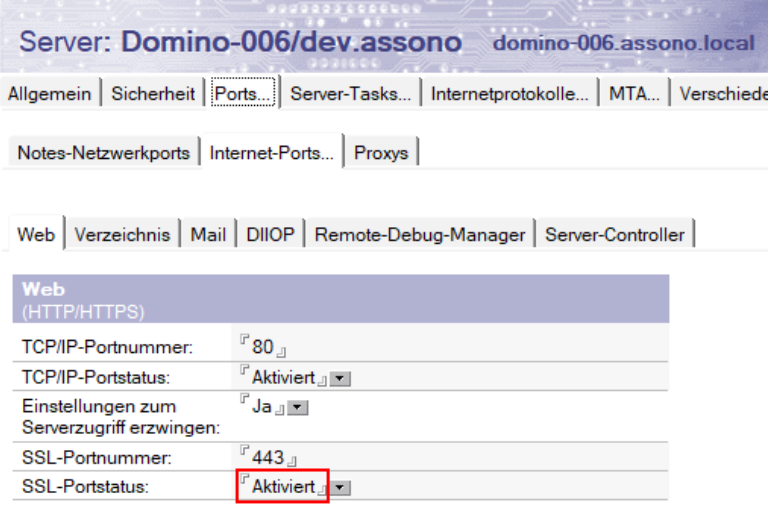The width and height of the screenshot is (768, 514).
Task: Select the Ports... tab
Action: [x=243, y=93]
